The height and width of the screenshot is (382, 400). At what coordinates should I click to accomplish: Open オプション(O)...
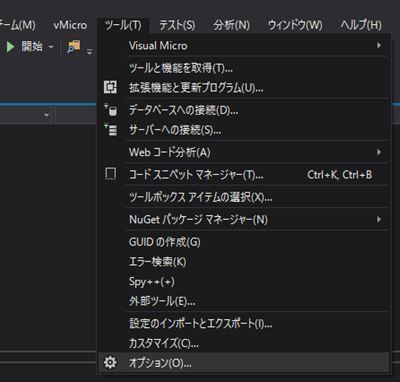[x=244, y=362]
